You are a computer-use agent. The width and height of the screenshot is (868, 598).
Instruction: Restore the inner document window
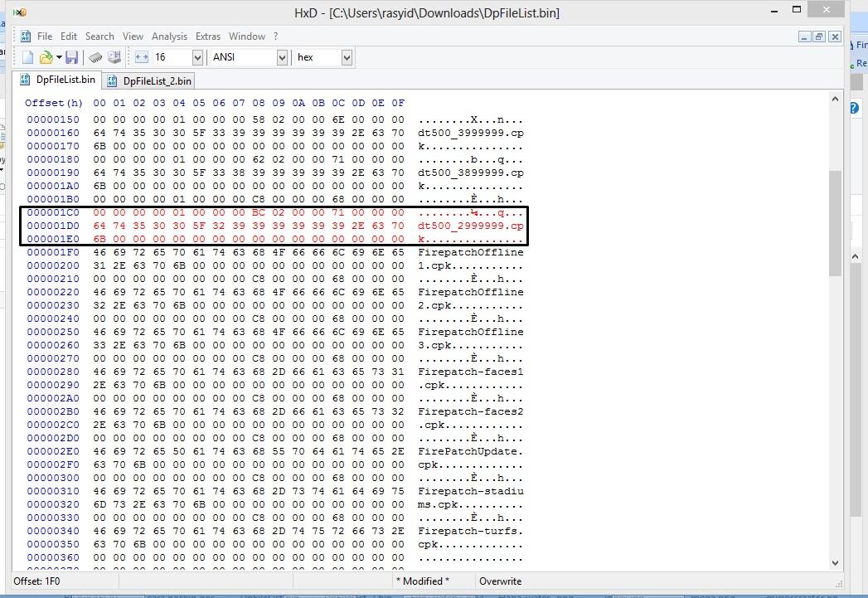click(819, 36)
